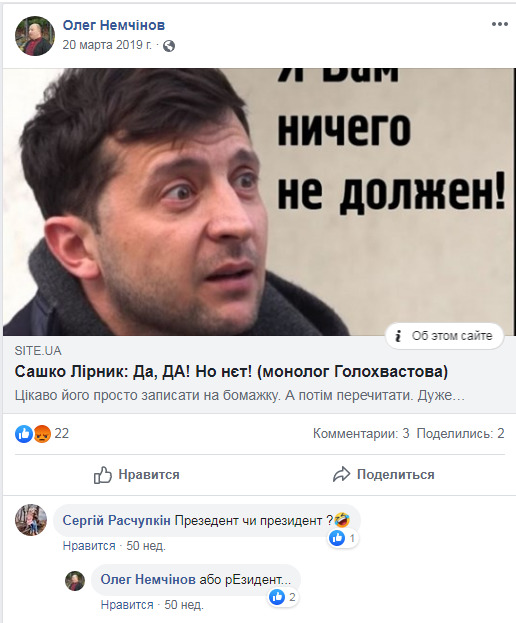Click the public globe privacy icon
516x623 pixels.
pyautogui.click(x=169, y=46)
